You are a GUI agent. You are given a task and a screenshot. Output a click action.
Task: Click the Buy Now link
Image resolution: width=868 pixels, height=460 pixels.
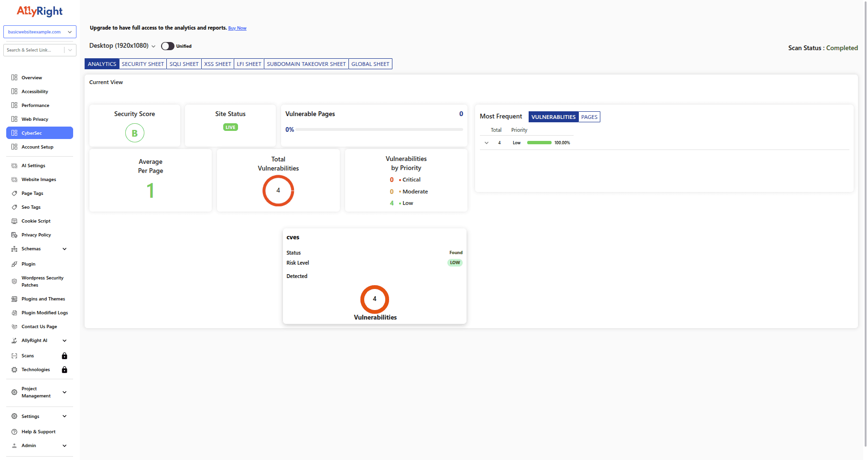[237, 28]
